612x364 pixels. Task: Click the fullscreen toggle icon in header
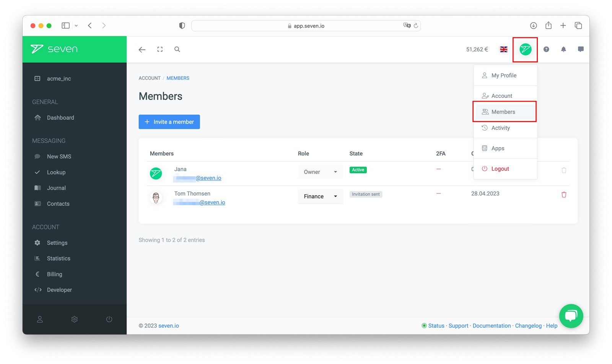coord(160,49)
